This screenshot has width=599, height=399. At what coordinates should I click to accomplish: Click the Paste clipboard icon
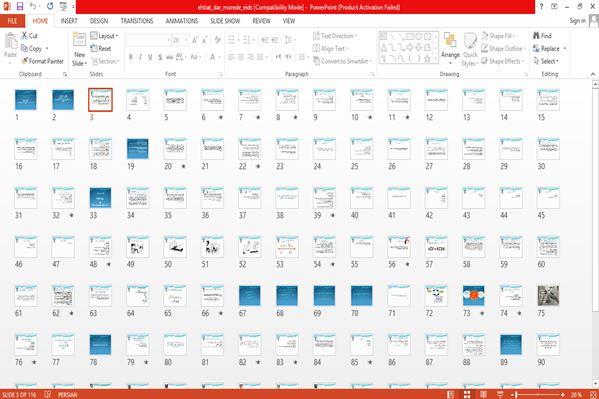click(10, 41)
